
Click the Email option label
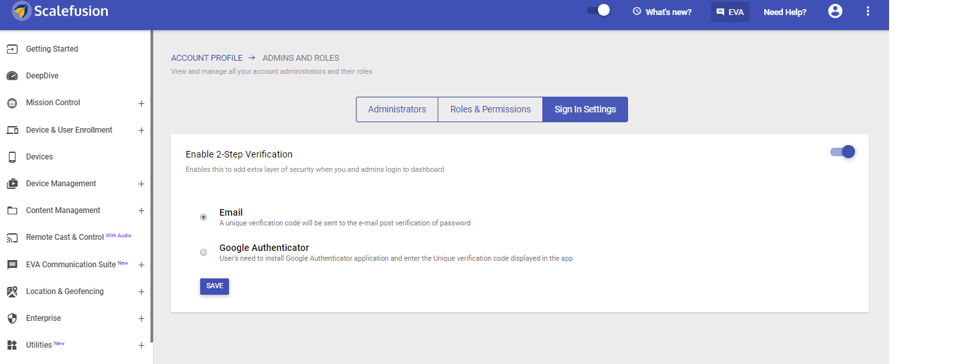(x=231, y=212)
